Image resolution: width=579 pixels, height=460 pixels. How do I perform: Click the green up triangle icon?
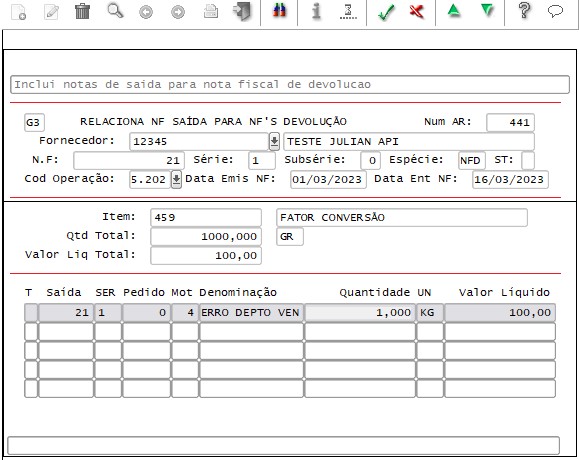click(454, 10)
